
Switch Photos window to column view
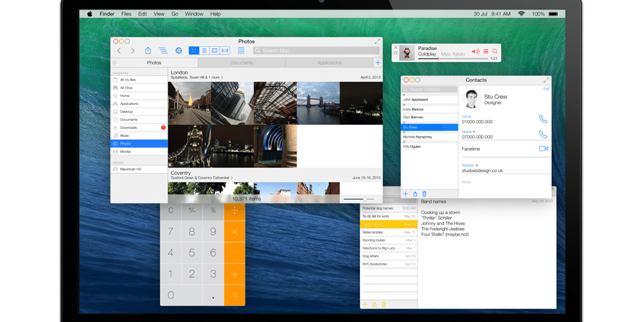click(x=214, y=51)
